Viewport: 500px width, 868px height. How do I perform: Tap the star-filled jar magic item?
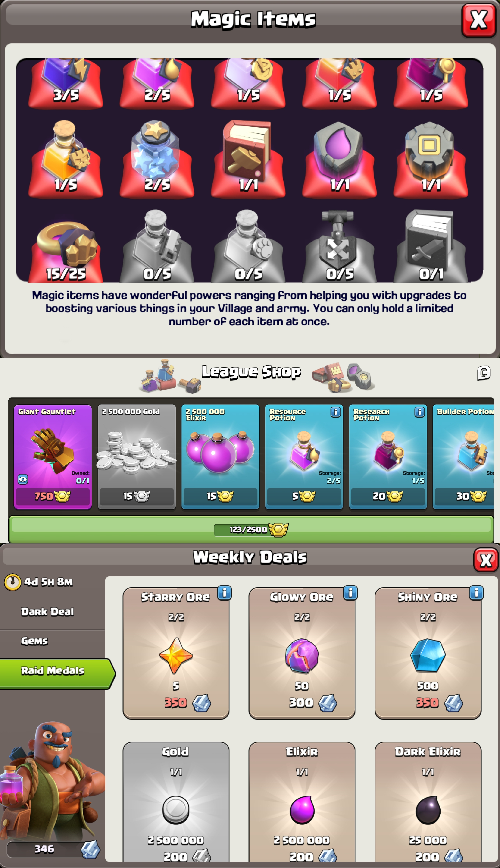click(156, 158)
